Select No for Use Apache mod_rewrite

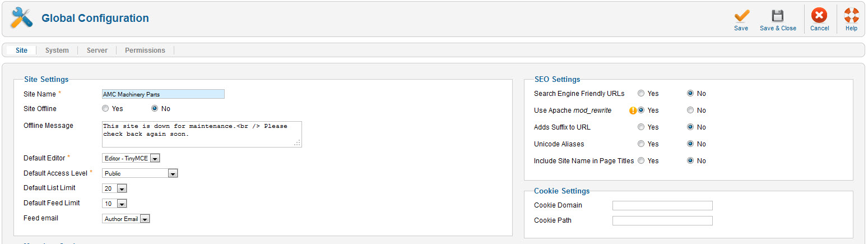tap(690, 111)
